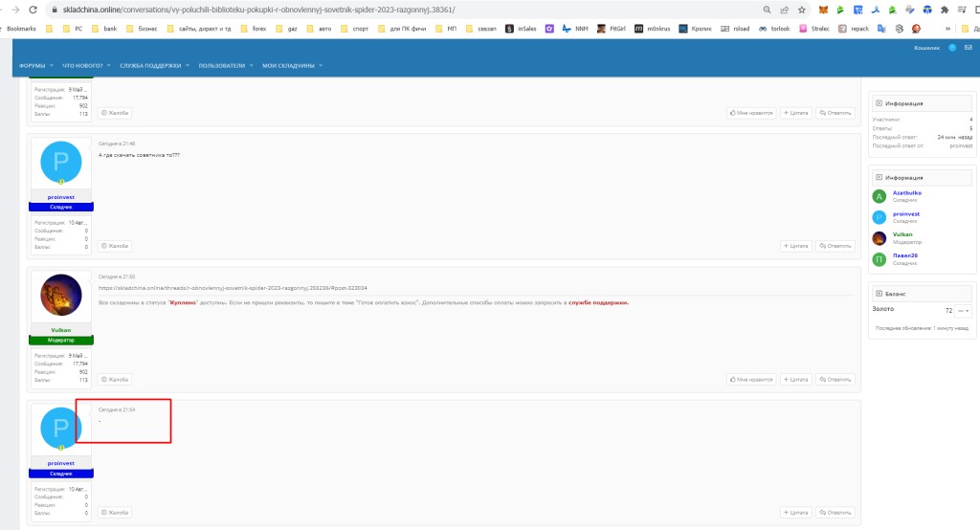The image size is (980, 530).
Task: Reload the page with the refresh icon
Action: coord(33,10)
